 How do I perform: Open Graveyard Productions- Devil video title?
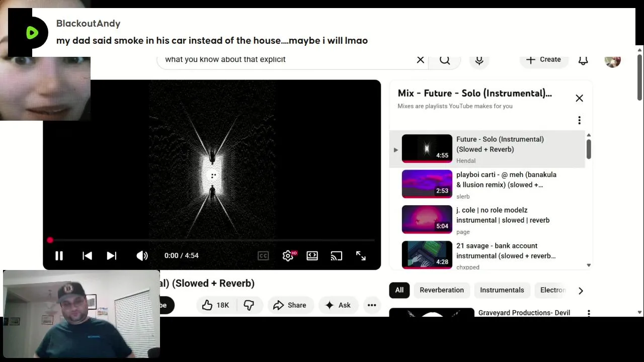(x=524, y=313)
